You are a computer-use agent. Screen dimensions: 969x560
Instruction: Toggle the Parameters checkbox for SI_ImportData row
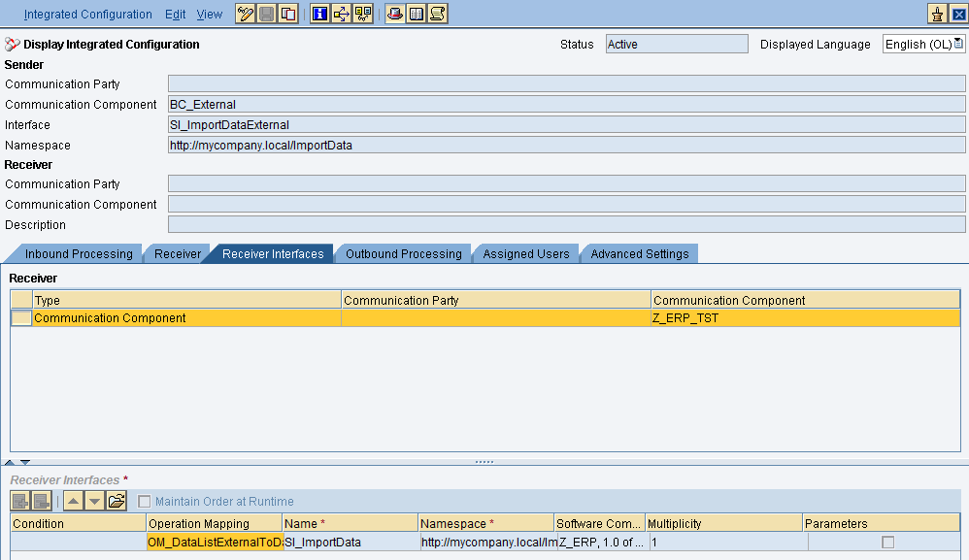(x=888, y=543)
